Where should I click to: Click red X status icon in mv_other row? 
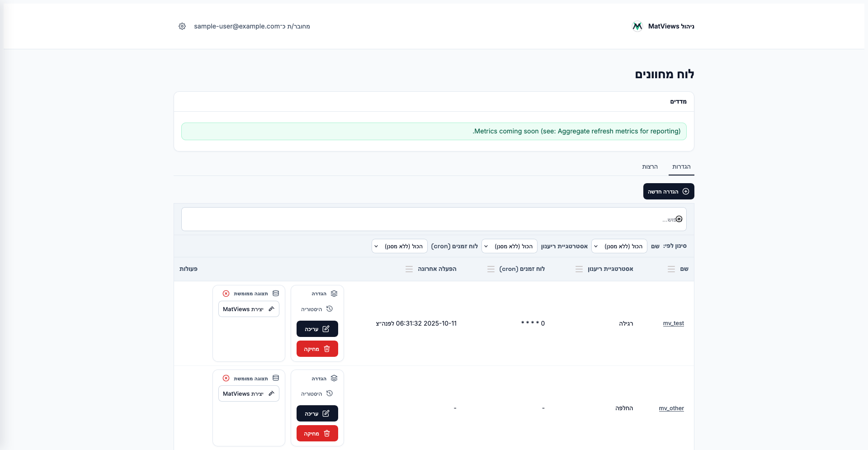pyautogui.click(x=226, y=378)
